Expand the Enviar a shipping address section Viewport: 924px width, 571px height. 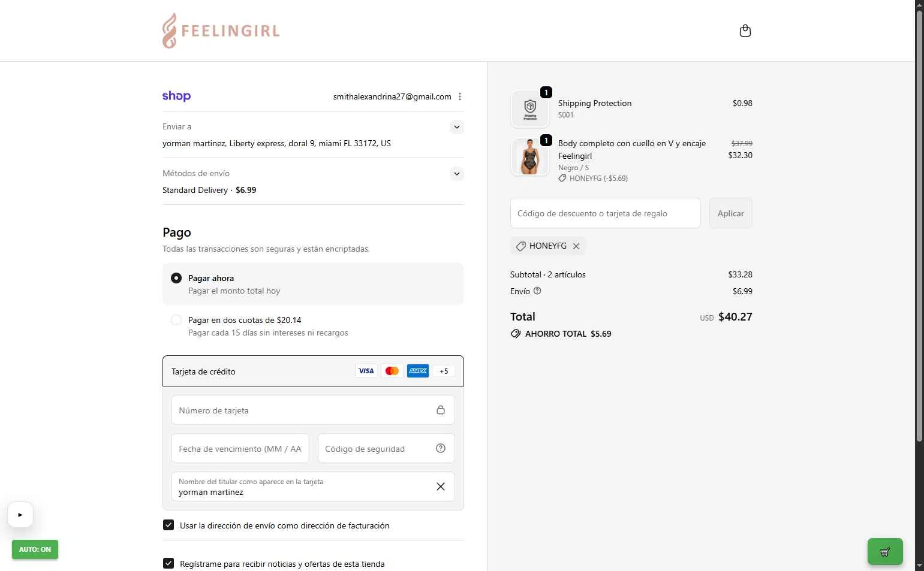pos(457,127)
